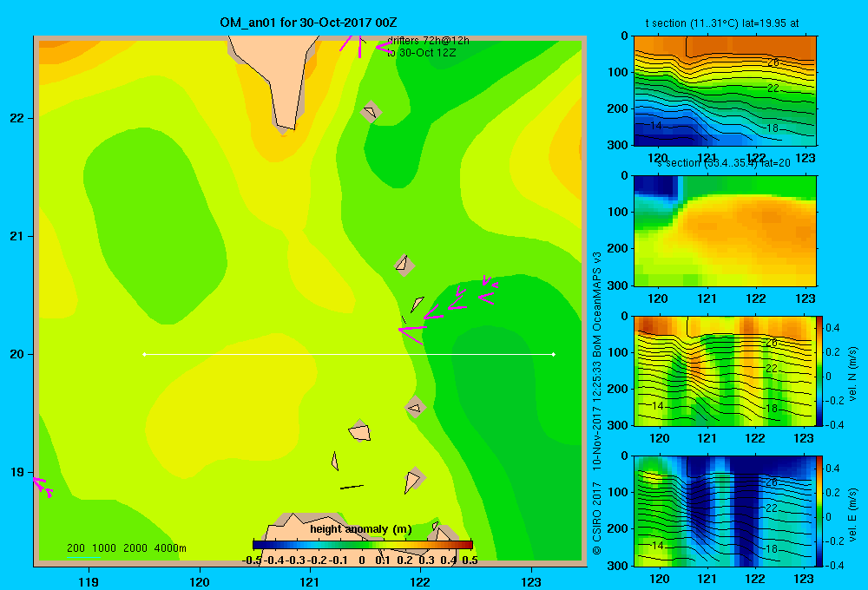Click longitude label 123 below main map

(x=531, y=581)
